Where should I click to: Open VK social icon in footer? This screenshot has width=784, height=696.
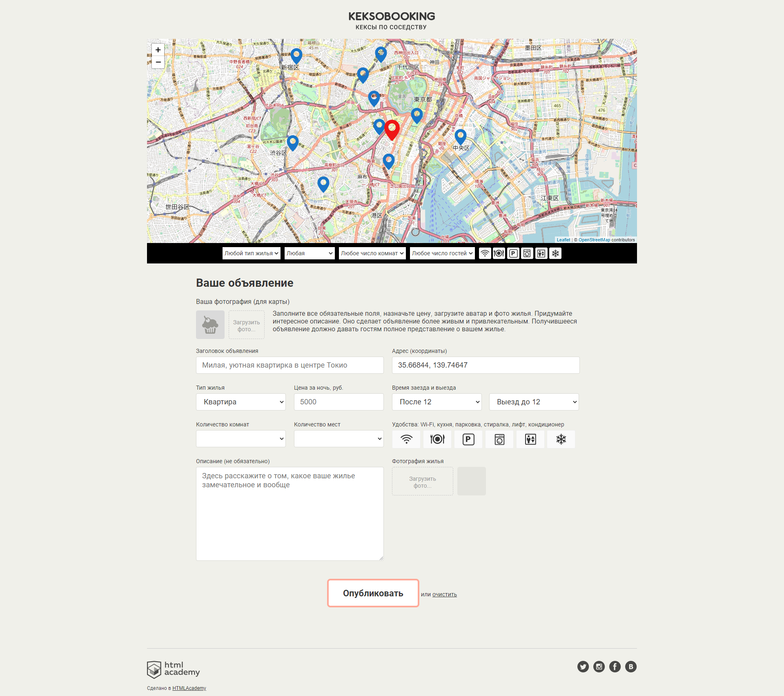(631, 667)
